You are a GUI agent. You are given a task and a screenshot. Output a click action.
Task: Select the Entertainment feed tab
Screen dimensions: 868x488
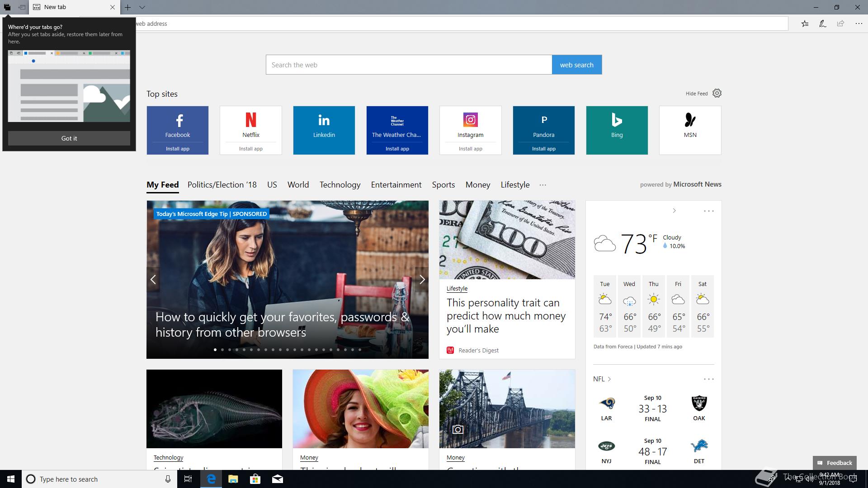396,185
